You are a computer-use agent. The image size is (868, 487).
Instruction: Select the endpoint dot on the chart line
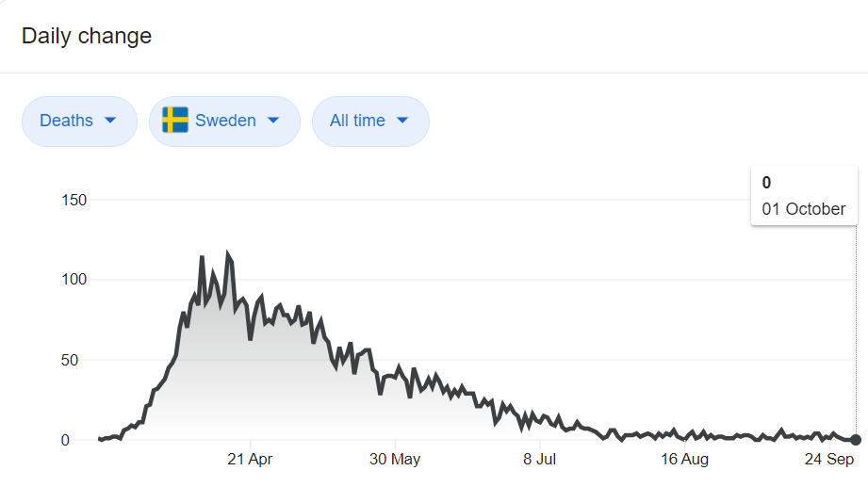pos(855,439)
